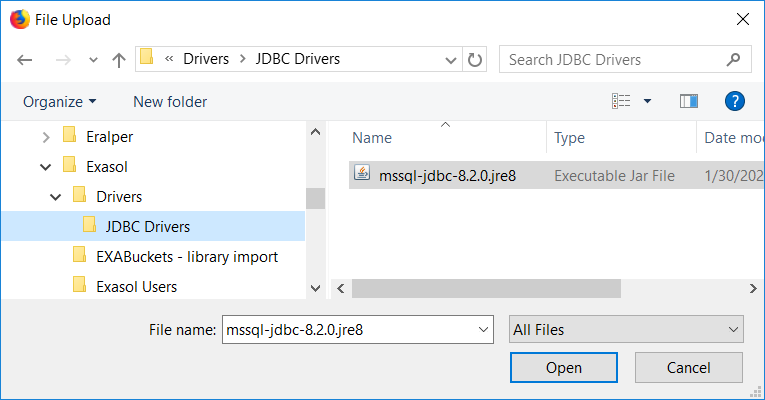Click the horizontal scrollbar thumb

click(486, 288)
